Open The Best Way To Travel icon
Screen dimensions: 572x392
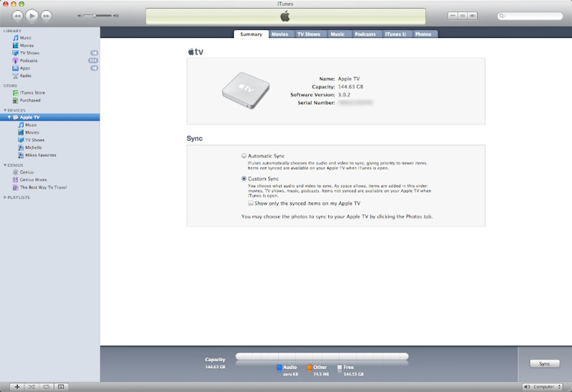pyautogui.click(x=15, y=187)
